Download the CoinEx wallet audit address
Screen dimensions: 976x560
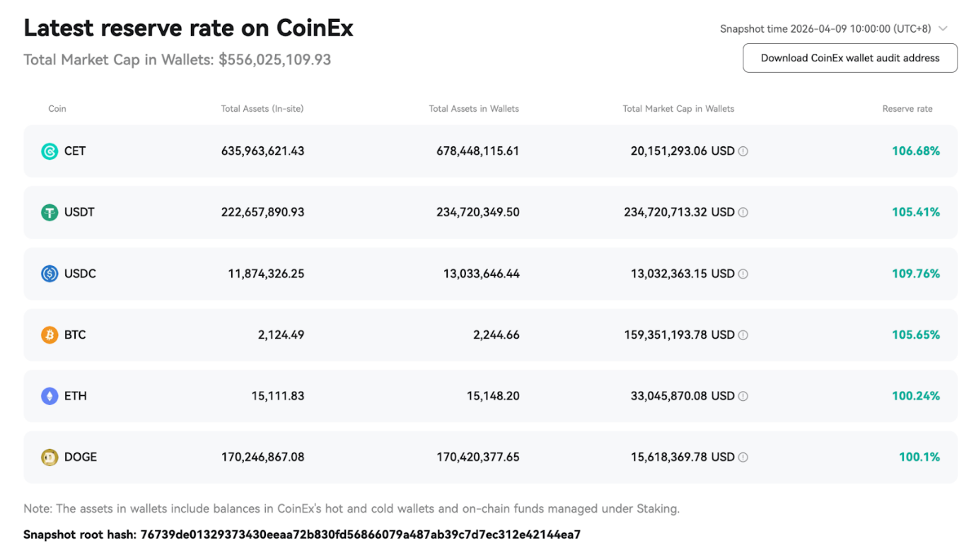849,58
